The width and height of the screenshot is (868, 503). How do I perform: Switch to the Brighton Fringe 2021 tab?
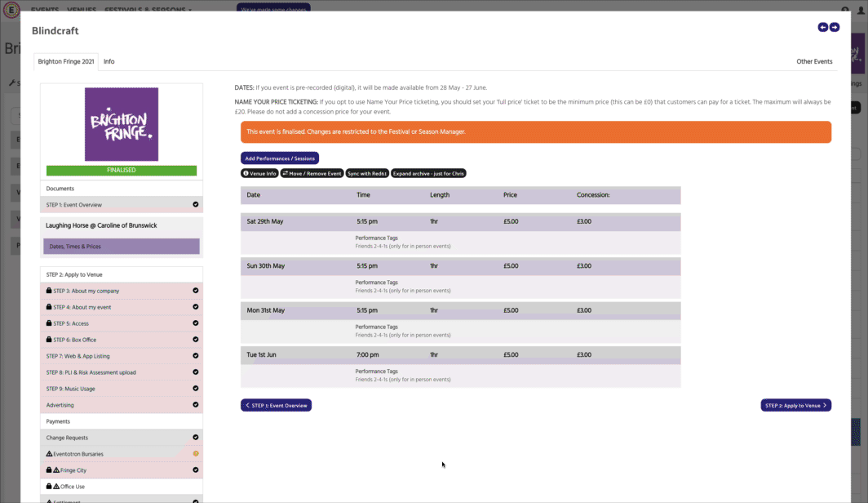click(x=66, y=61)
